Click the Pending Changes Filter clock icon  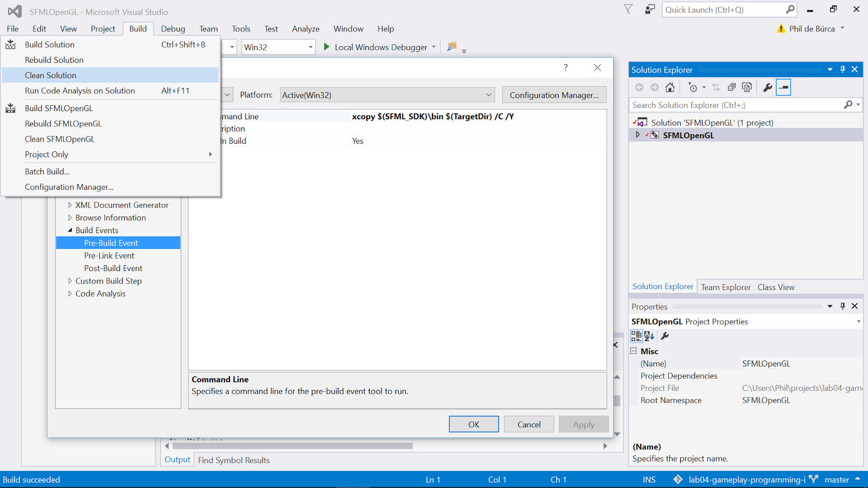(x=693, y=87)
